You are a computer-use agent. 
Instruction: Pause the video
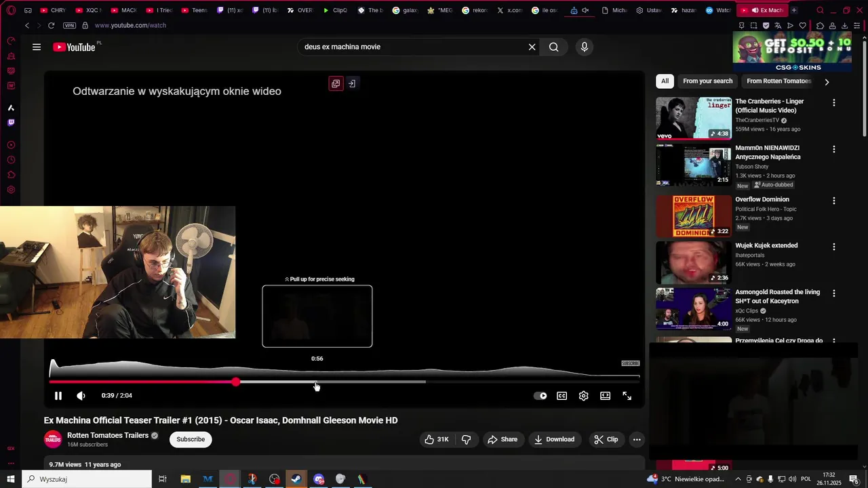tap(58, 396)
